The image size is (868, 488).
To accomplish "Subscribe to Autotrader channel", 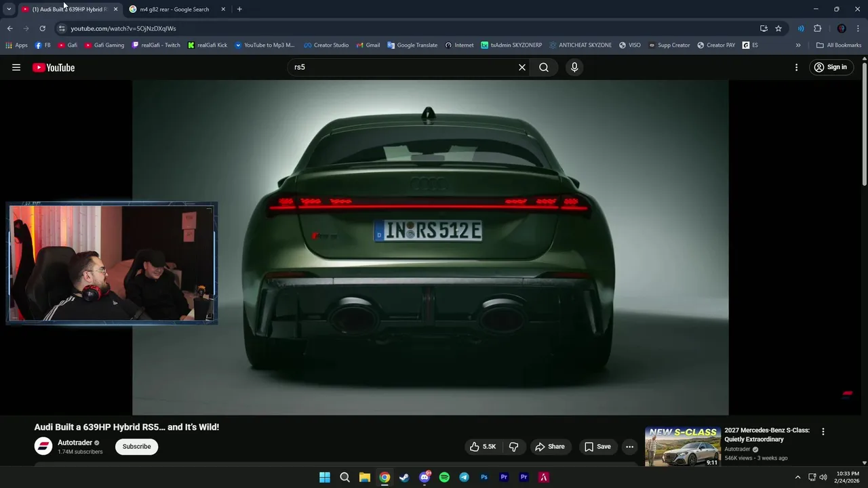I will tap(136, 447).
